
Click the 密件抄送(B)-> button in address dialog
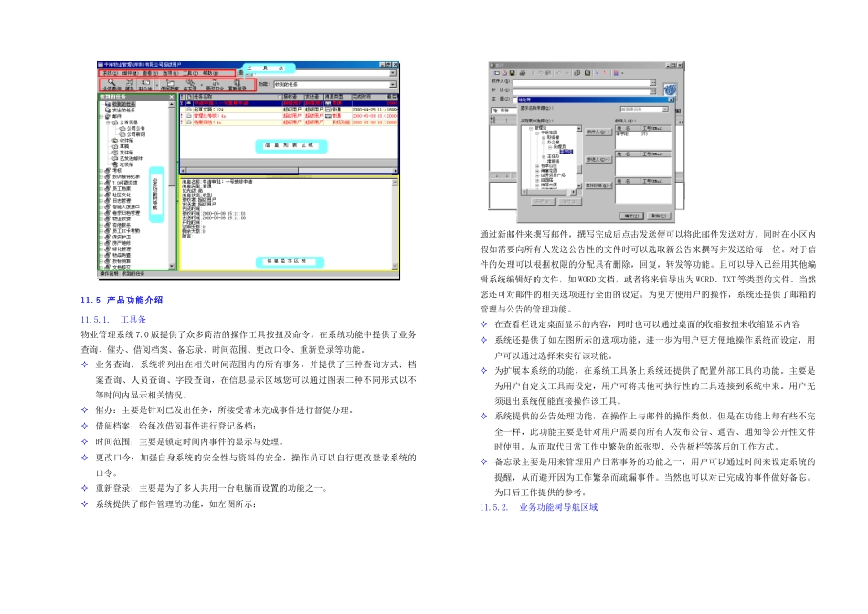point(599,185)
